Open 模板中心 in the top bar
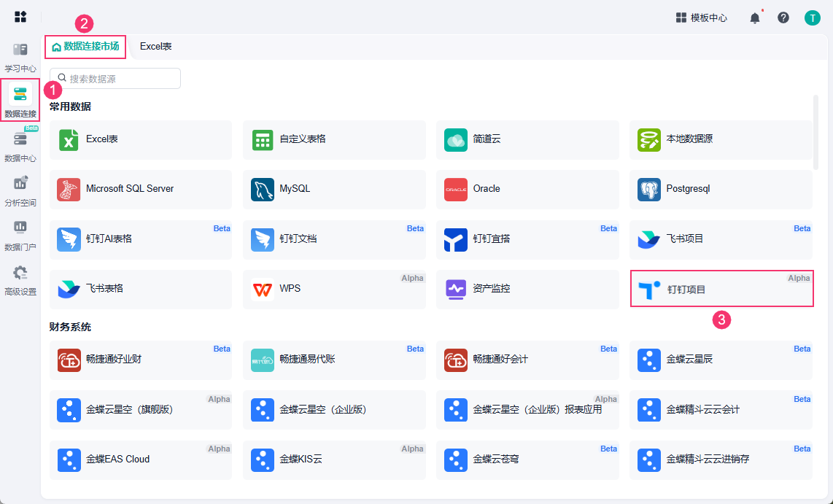Screen dimensions: 833x504 coord(701,18)
